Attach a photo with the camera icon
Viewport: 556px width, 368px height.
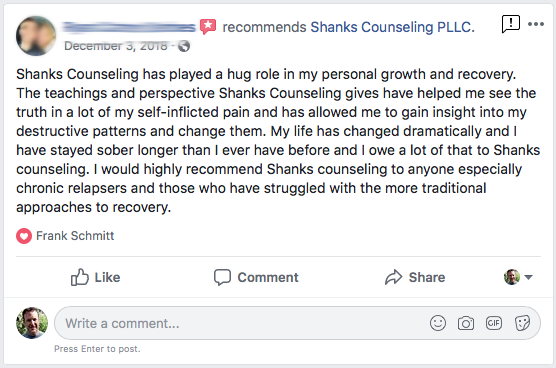[466, 323]
